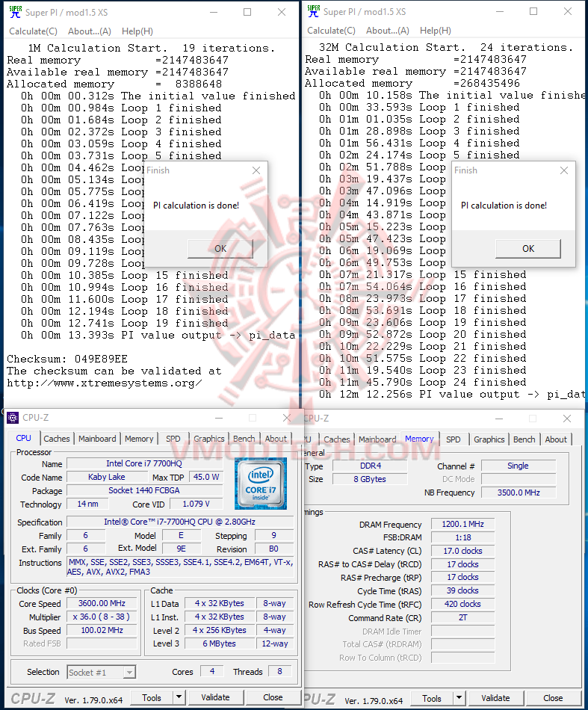Select the Memory tab in the right CPU-Z window

click(x=419, y=438)
